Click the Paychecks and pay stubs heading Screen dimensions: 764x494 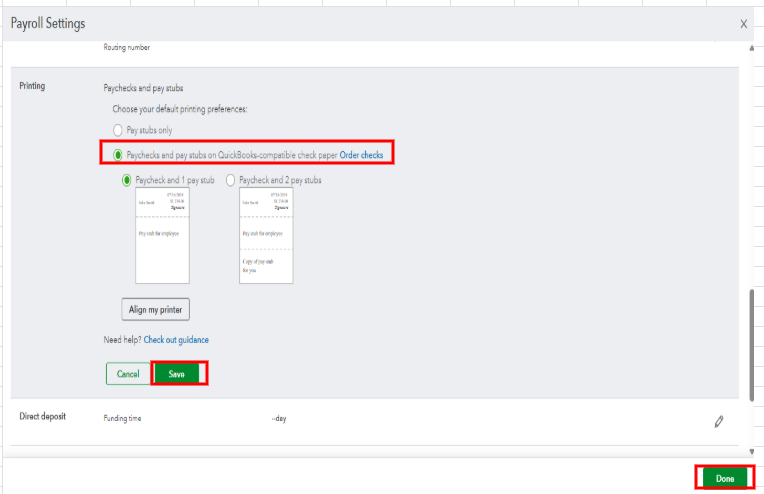point(143,88)
